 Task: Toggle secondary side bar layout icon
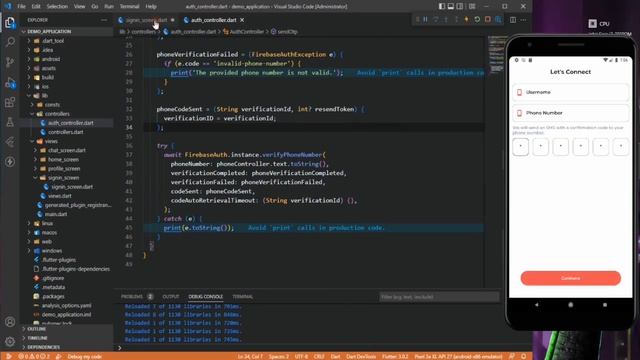[x=460, y=6]
